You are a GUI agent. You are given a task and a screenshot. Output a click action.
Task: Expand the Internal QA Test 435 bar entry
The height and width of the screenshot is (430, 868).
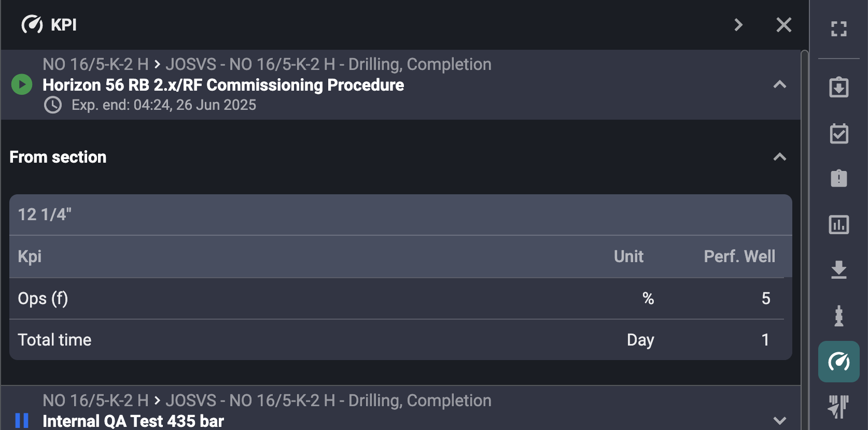(779, 420)
